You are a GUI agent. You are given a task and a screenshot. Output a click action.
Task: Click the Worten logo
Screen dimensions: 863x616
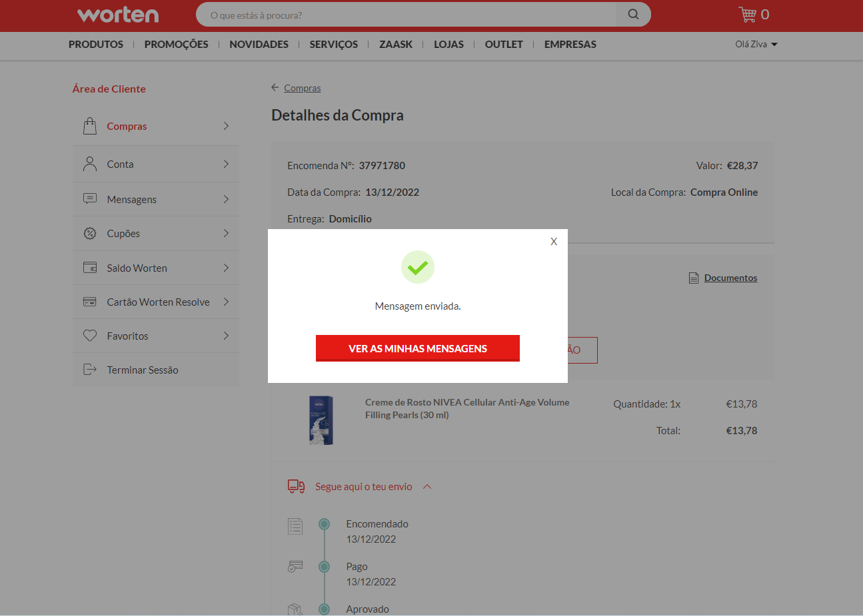[118, 15]
